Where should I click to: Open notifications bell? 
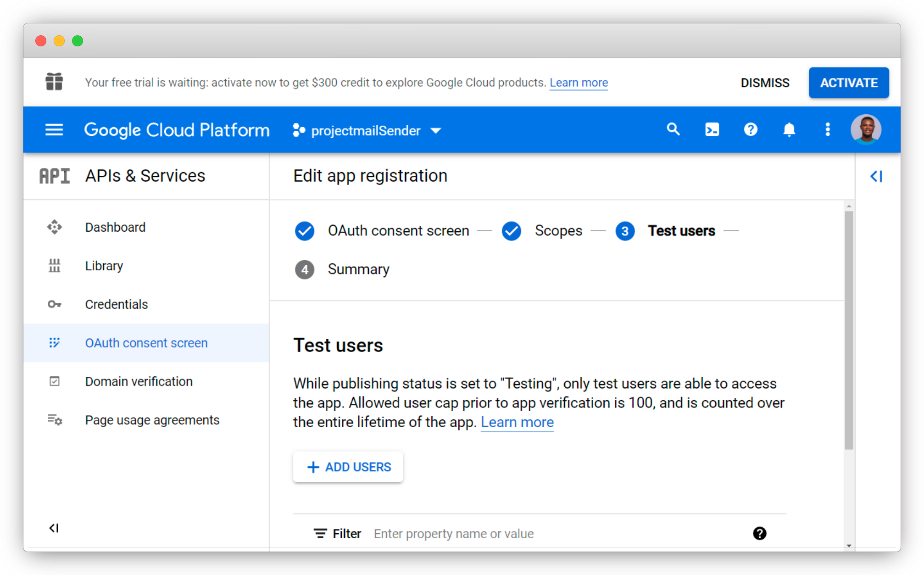pos(789,130)
